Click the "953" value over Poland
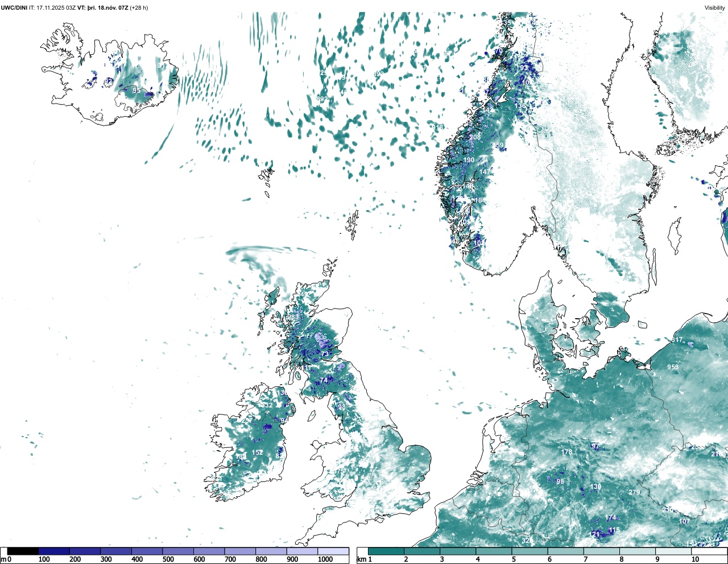 pyautogui.click(x=673, y=367)
